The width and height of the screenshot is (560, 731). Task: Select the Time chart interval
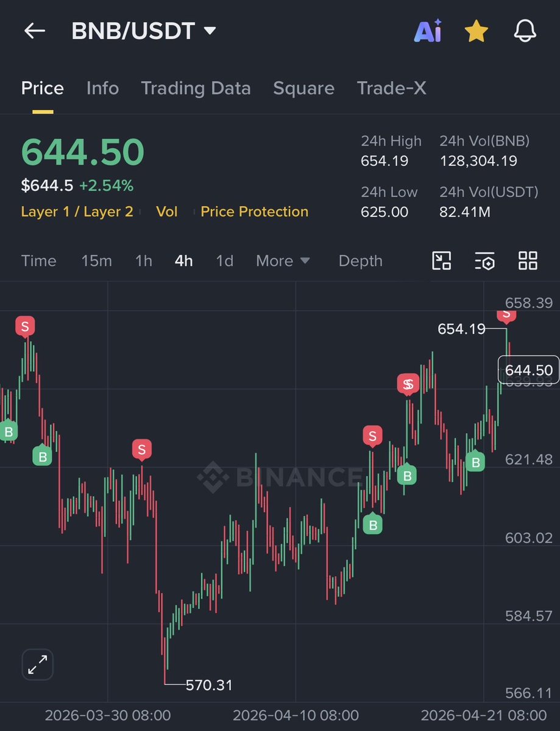(x=38, y=260)
